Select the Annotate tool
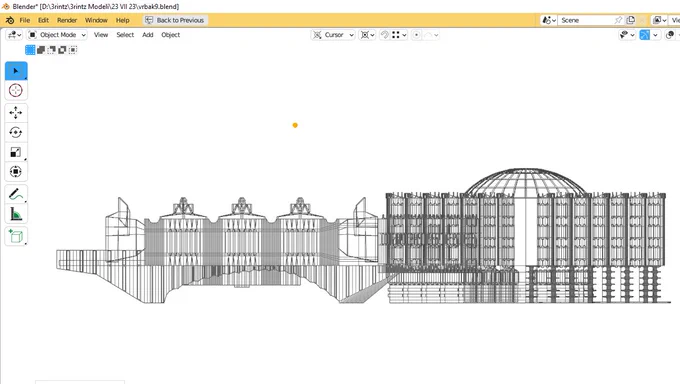Screen dimensions: 680x384 tap(16, 194)
